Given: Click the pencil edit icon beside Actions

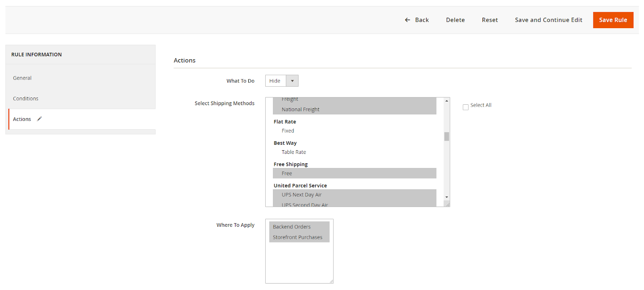Looking at the screenshot, I should coord(39,119).
